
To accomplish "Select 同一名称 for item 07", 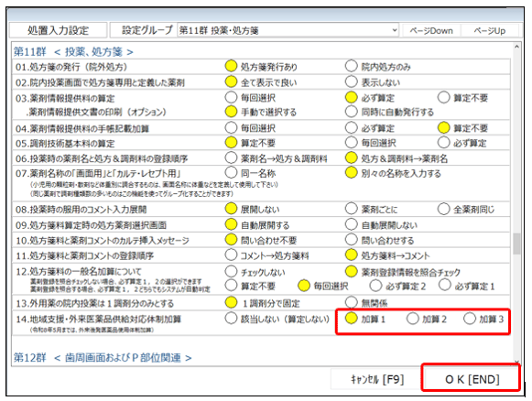I will 231,173.
